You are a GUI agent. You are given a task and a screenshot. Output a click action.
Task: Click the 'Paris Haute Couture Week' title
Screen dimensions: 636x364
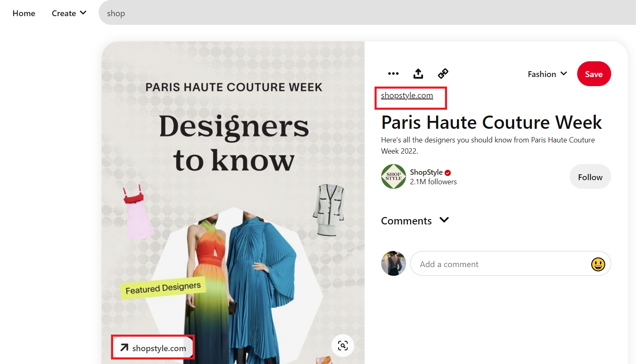coord(491,122)
